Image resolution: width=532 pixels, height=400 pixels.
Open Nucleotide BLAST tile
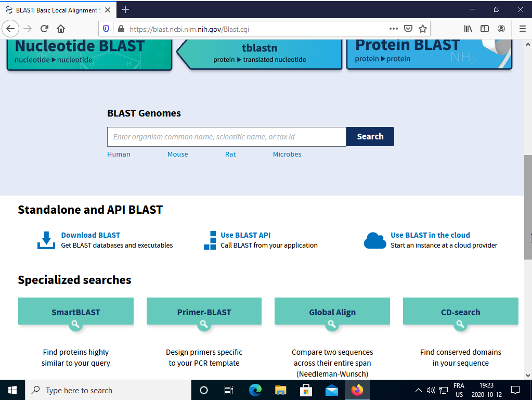(x=89, y=54)
